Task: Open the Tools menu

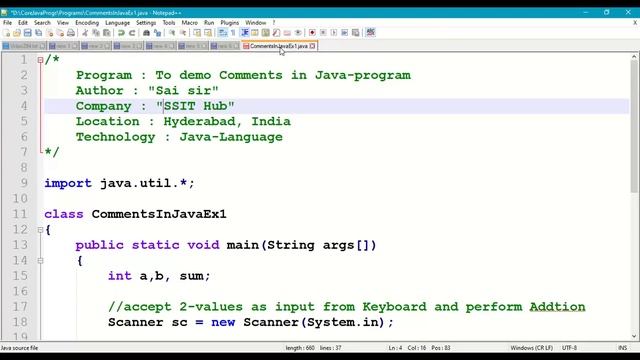Action: point(169,22)
